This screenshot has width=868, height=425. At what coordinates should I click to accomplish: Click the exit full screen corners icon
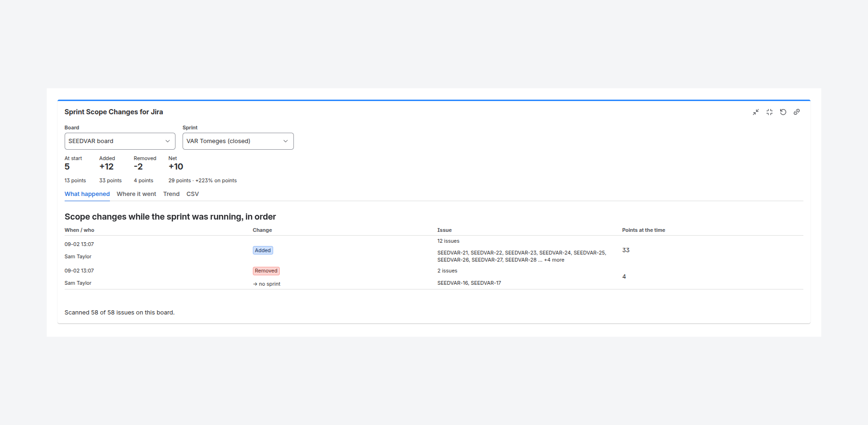point(769,112)
